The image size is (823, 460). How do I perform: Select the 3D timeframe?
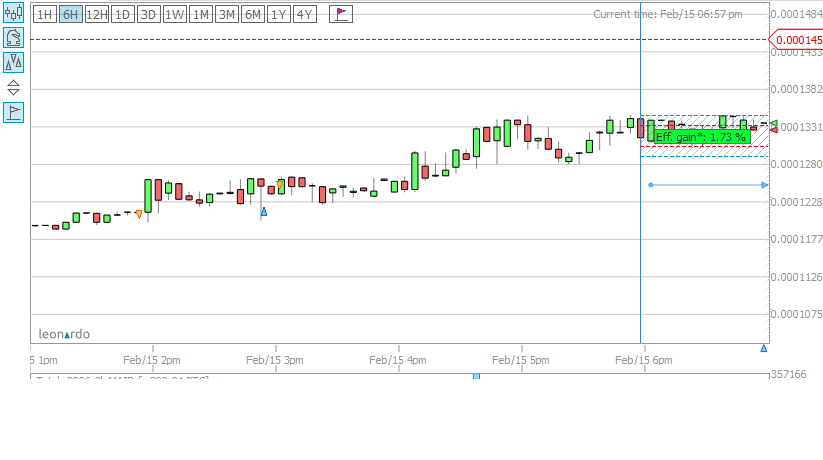149,14
